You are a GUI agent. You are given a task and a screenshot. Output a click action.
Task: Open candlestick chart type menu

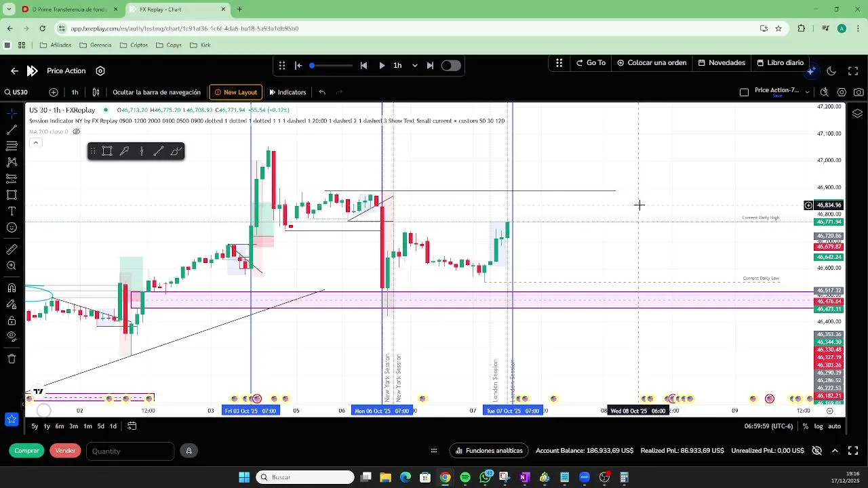tap(96, 92)
